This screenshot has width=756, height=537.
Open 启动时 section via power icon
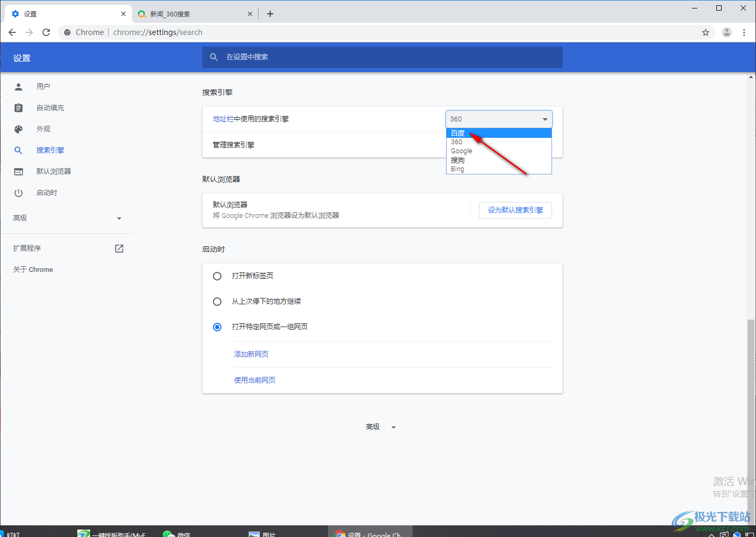pos(19,192)
